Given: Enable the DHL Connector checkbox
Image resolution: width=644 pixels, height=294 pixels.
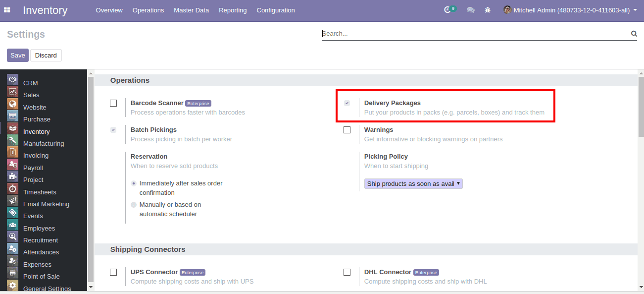Looking at the screenshot, I should tap(347, 272).
